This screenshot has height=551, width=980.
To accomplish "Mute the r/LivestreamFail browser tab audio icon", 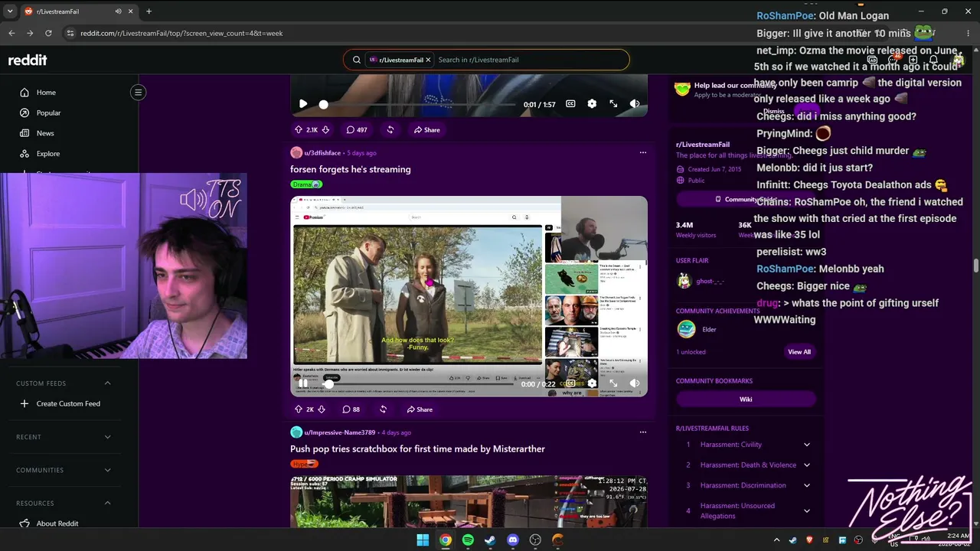I will click(119, 11).
